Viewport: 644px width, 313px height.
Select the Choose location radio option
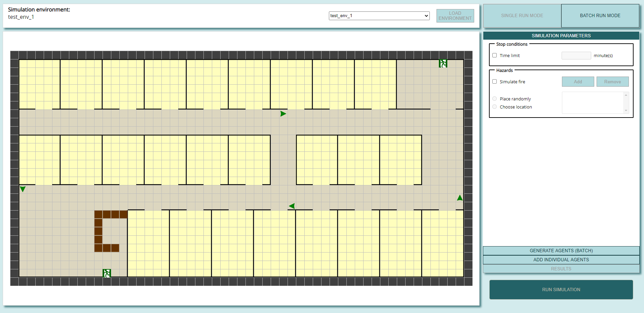495,107
